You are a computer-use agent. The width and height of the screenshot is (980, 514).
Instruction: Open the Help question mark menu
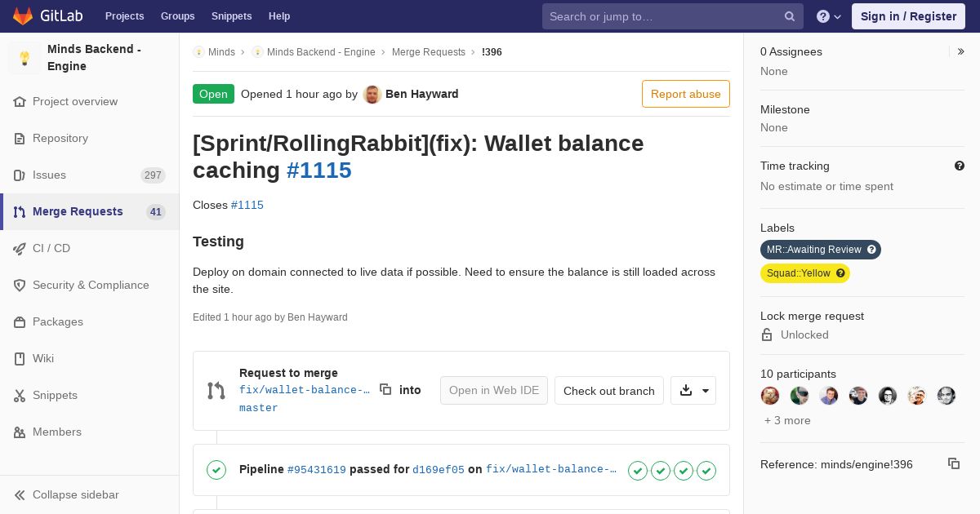tap(829, 16)
